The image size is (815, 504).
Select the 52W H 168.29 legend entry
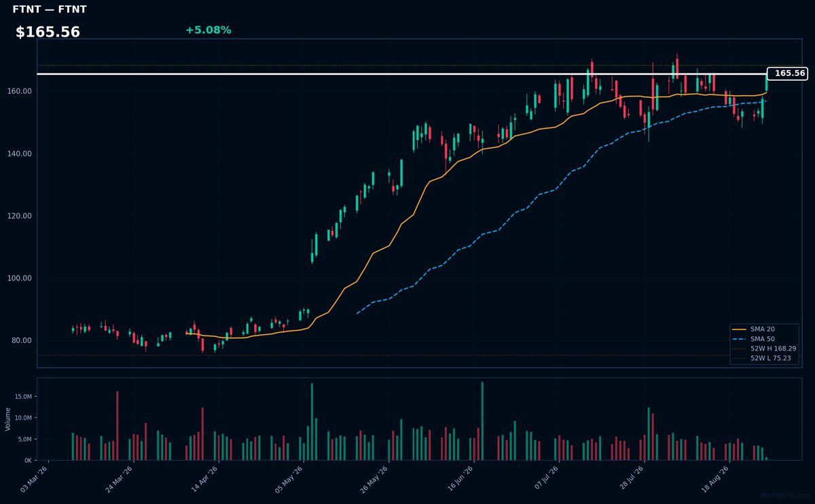(x=763, y=348)
